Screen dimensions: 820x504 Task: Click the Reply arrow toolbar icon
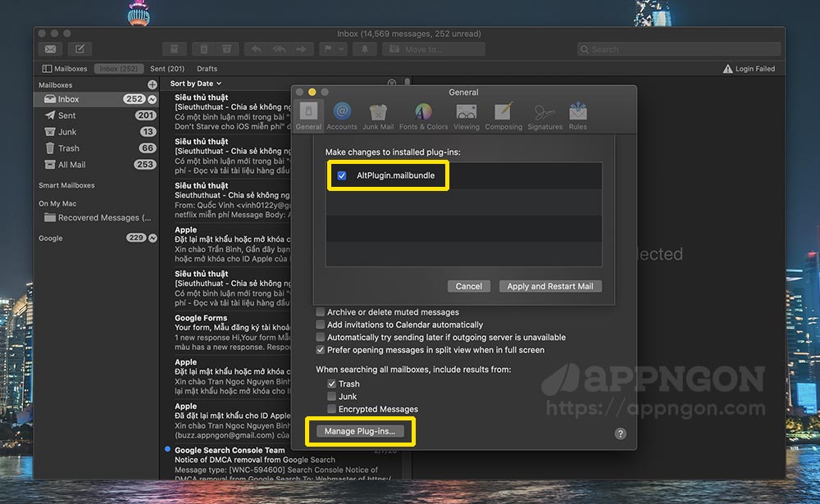256,49
